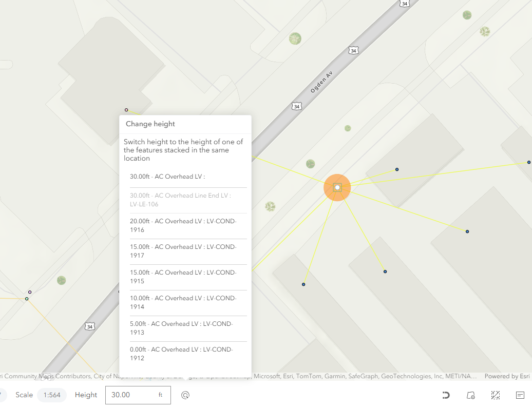Click the partly hidden icon left of Scale
532x408 pixels.
pyautogui.click(x=2, y=395)
